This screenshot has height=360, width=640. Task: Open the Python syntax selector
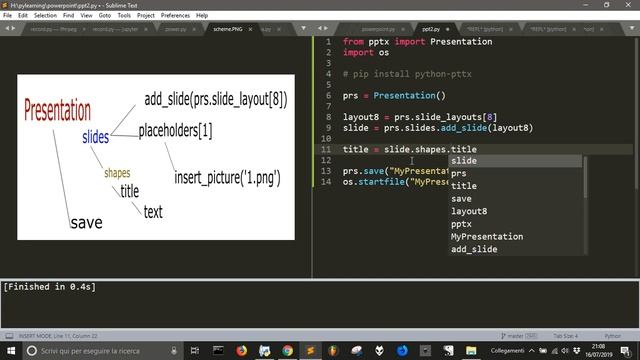(613, 336)
